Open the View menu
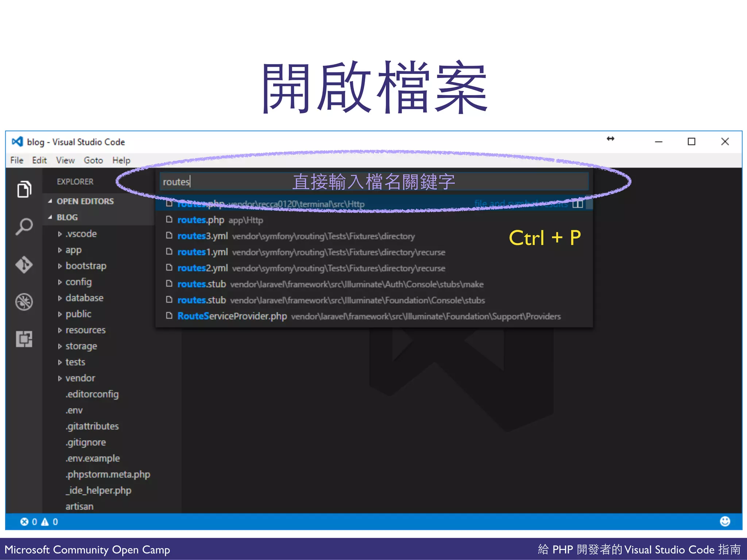The image size is (747, 560). coord(65,160)
